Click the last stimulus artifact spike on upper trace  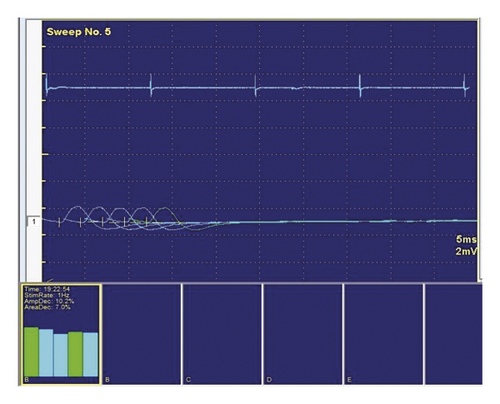[x=465, y=86]
